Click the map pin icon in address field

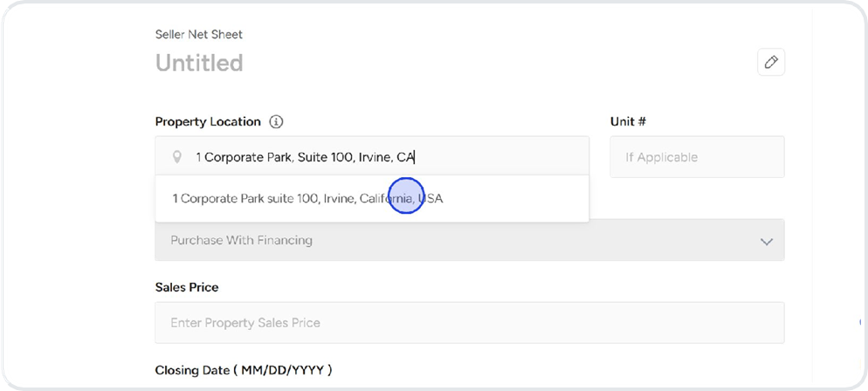pos(177,157)
